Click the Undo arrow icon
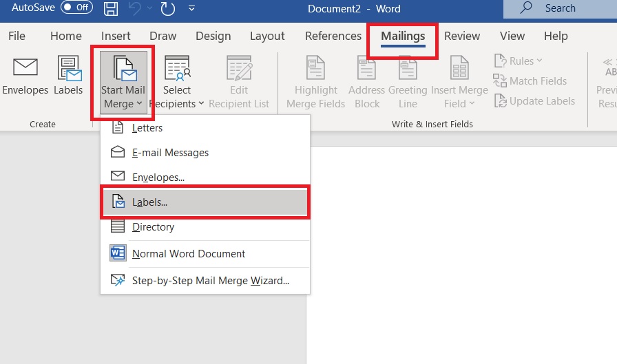617x364 pixels. (x=136, y=9)
